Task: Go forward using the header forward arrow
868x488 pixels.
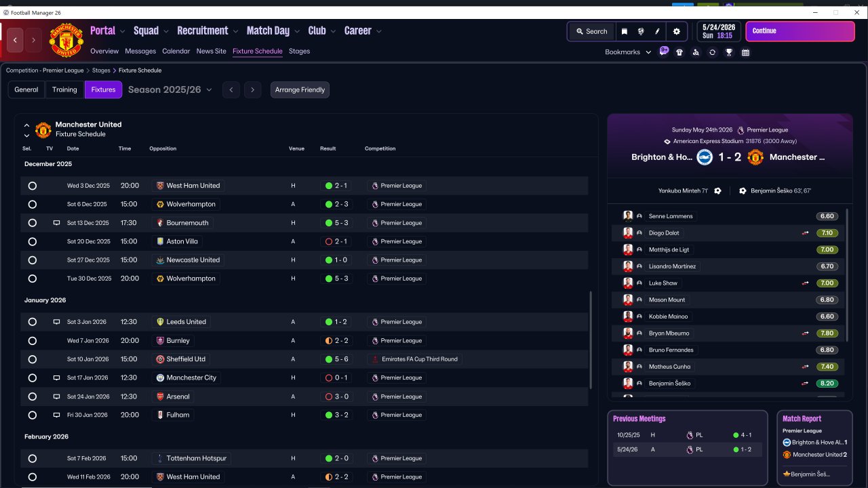Action: tap(33, 40)
